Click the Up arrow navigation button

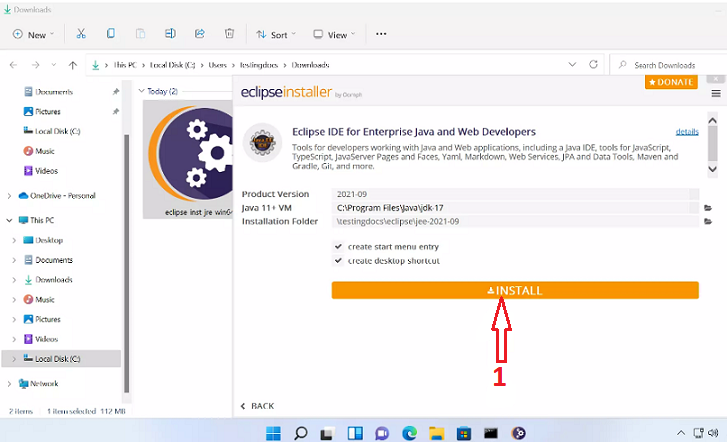(x=73, y=65)
